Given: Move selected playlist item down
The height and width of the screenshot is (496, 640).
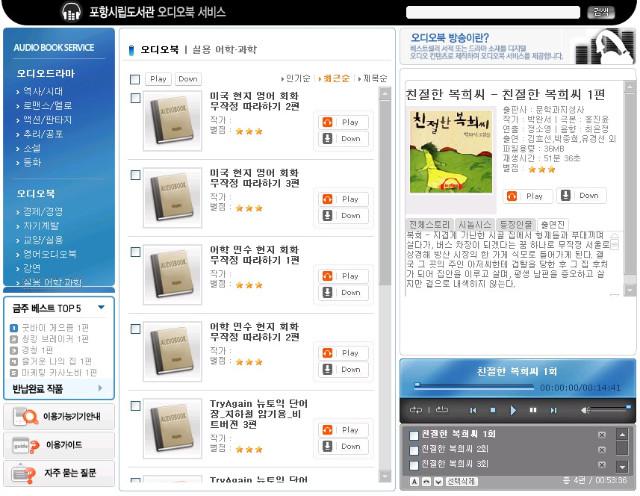Looking at the screenshot, I should pyautogui.click(x=438, y=482).
